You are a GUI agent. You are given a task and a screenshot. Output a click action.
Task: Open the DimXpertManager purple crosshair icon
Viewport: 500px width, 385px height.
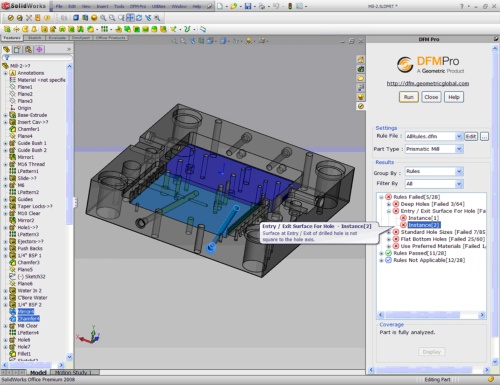click(x=39, y=50)
